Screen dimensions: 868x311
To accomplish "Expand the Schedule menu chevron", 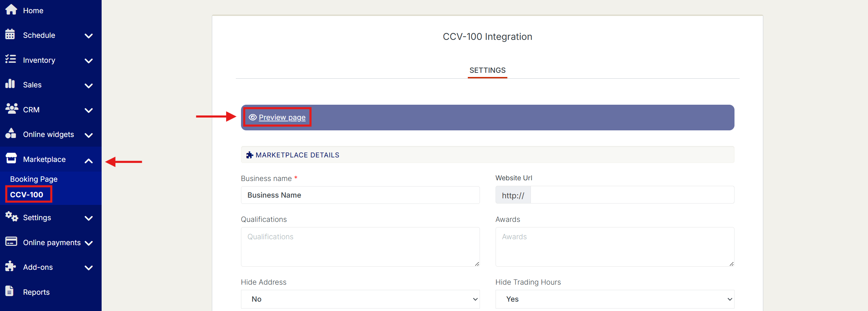I will (89, 36).
